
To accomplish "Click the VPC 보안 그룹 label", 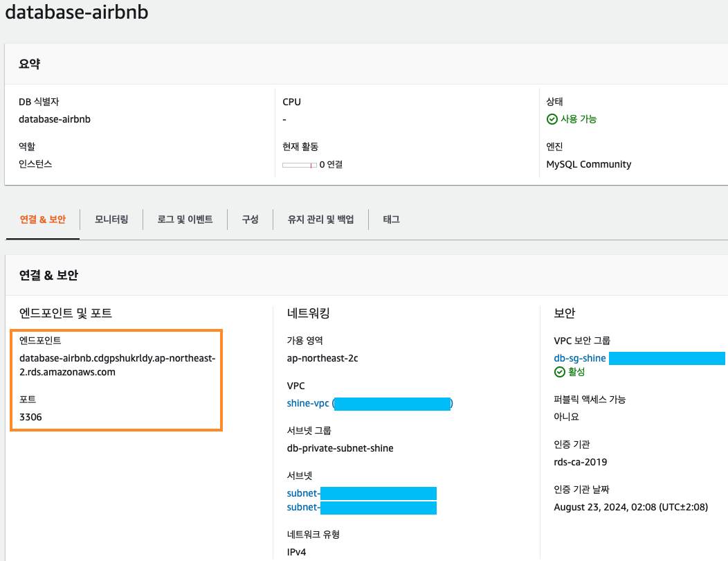I will [x=582, y=341].
